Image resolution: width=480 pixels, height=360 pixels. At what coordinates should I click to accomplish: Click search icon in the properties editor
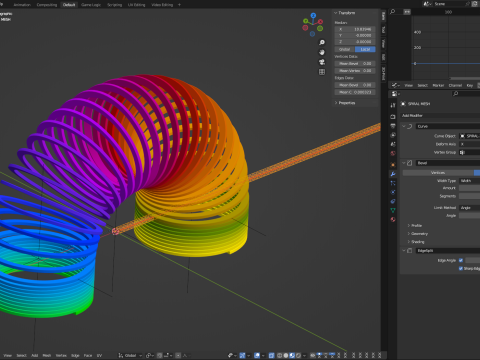point(455,94)
